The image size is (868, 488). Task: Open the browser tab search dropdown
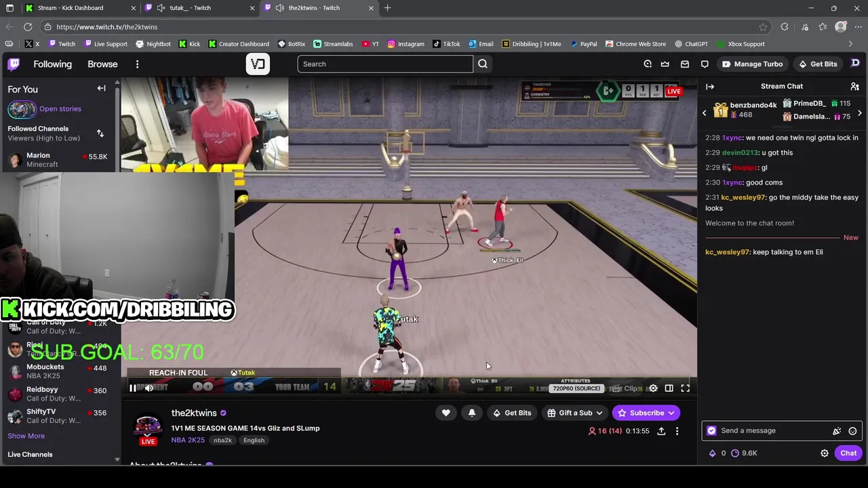(9, 7)
